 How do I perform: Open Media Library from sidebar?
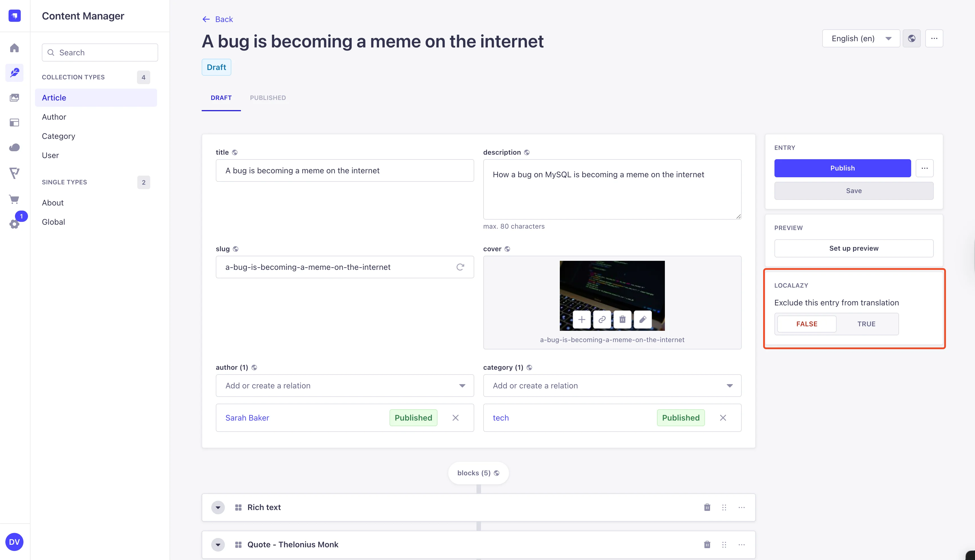14,98
